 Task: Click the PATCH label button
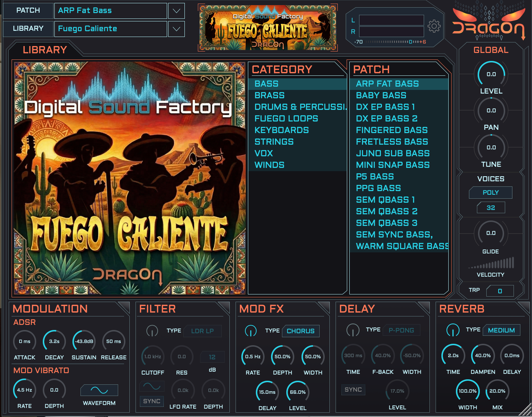pyautogui.click(x=28, y=11)
